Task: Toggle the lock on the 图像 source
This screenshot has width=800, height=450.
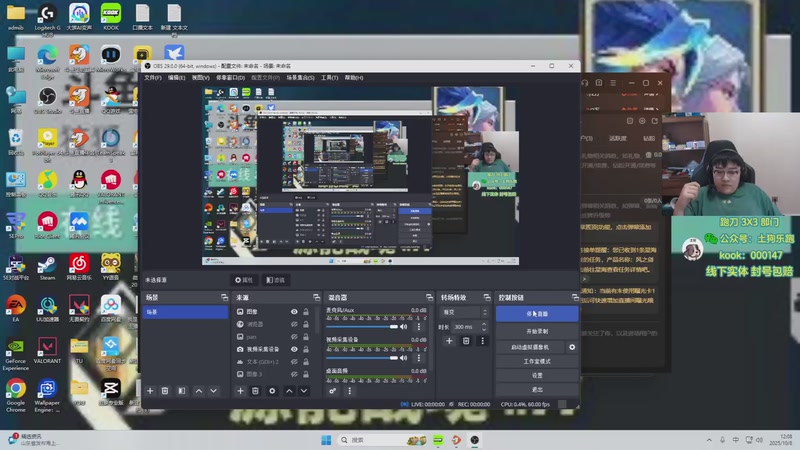Action: click(306, 312)
